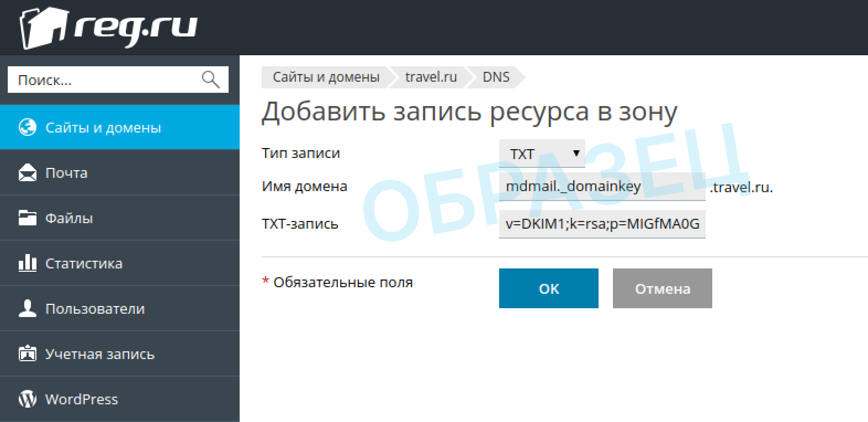The height and width of the screenshot is (422, 868).
Task: Click the account icon for Учетная запись
Action: click(28, 354)
